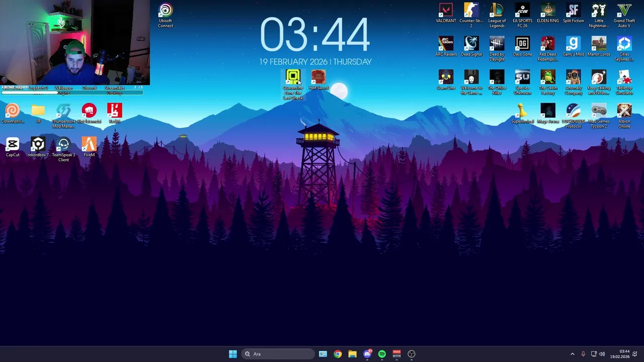Open the Ubisoft Connect desktop shortcut
The height and width of the screenshot is (362, 644).
pyautogui.click(x=166, y=16)
